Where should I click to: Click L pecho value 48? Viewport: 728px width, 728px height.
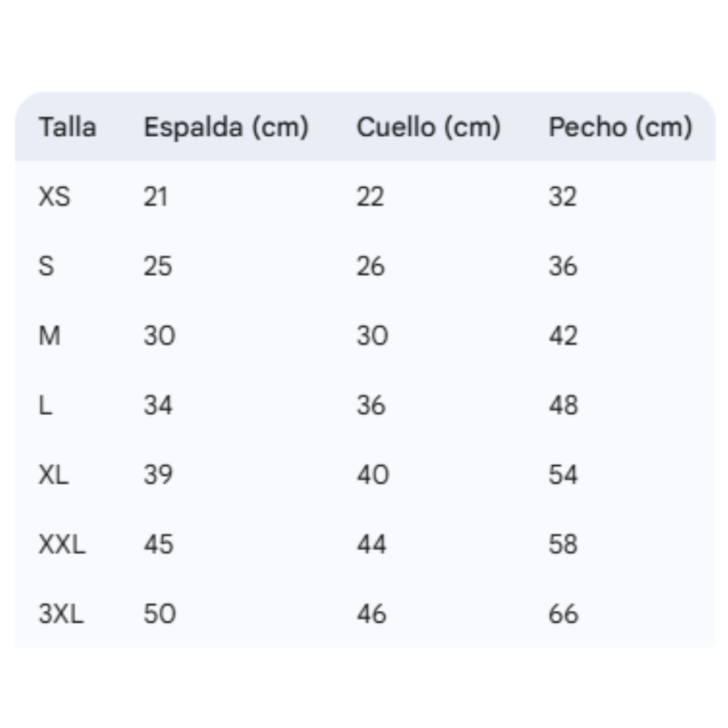pos(563,405)
